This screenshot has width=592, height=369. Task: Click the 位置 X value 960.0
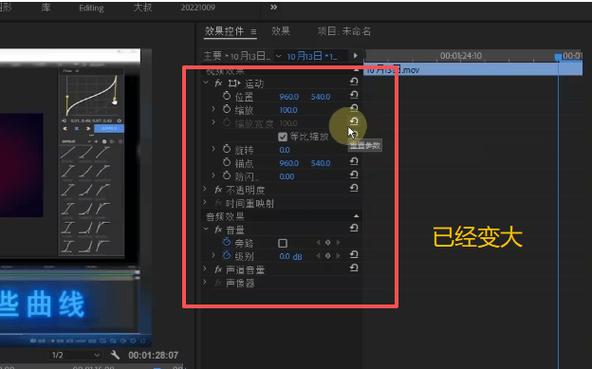click(289, 97)
